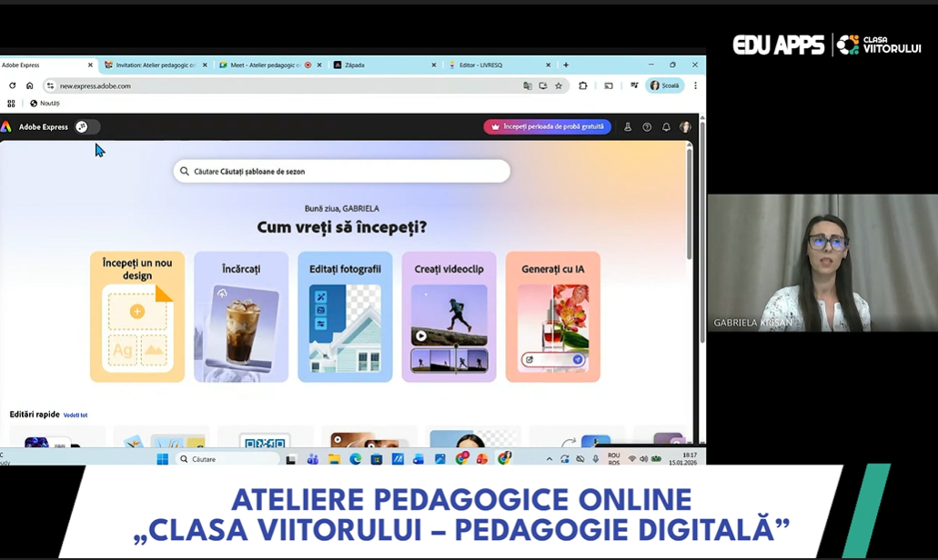Click the cast screen icon in the toolbar
The height and width of the screenshot is (560, 938).
click(609, 85)
